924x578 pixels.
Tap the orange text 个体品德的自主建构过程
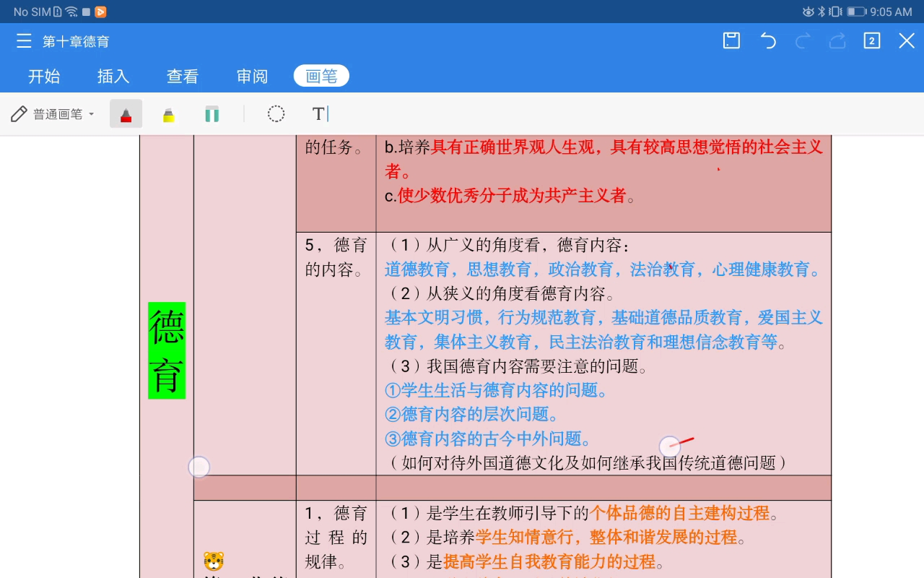[x=680, y=513]
